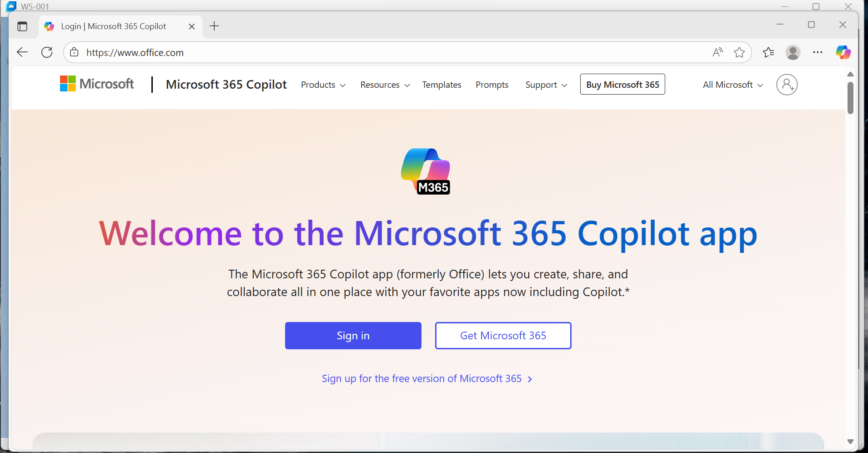Add this page to favorites star
The image size is (868, 453).
[739, 52]
